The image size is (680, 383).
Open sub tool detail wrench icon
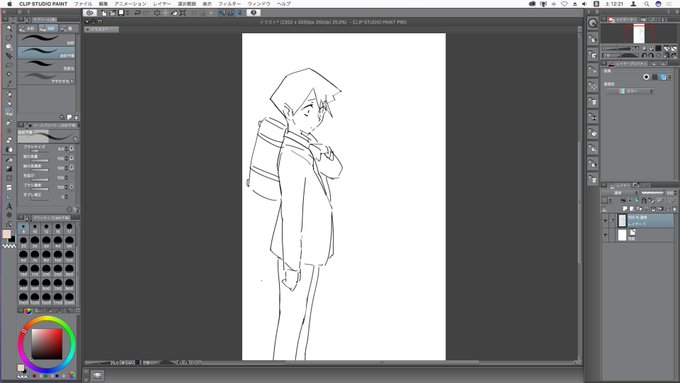click(x=76, y=210)
